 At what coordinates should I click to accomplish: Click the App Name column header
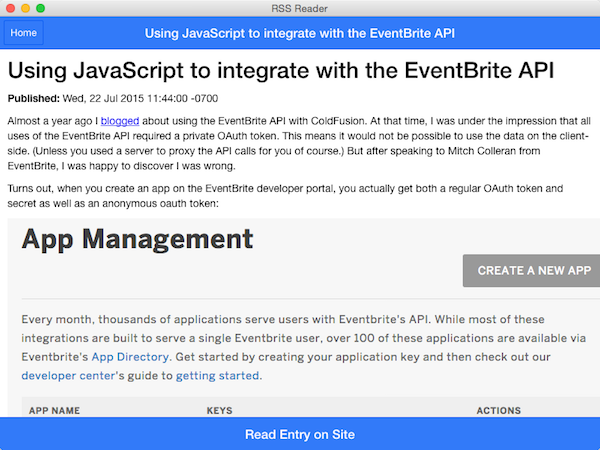pos(54,411)
